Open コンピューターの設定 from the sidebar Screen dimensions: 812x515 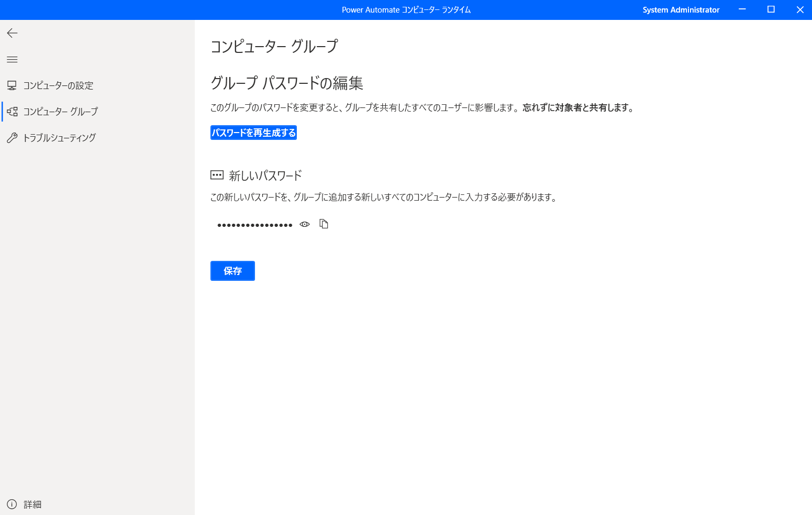point(59,85)
